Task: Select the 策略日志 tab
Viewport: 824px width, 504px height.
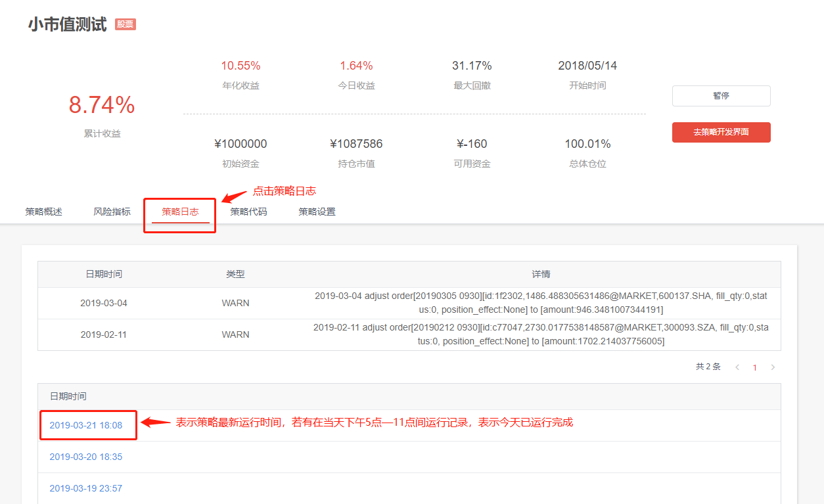Action: pyautogui.click(x=180, y=212)
